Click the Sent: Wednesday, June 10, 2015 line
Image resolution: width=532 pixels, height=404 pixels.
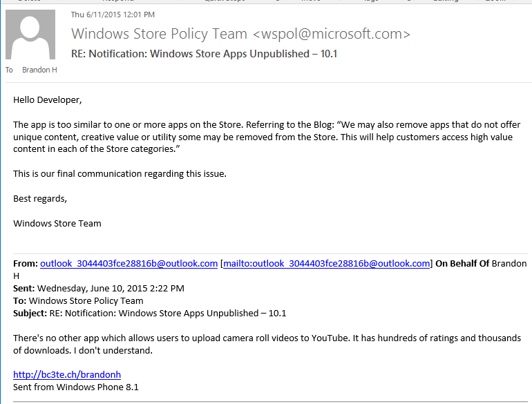tap(99, 289)
